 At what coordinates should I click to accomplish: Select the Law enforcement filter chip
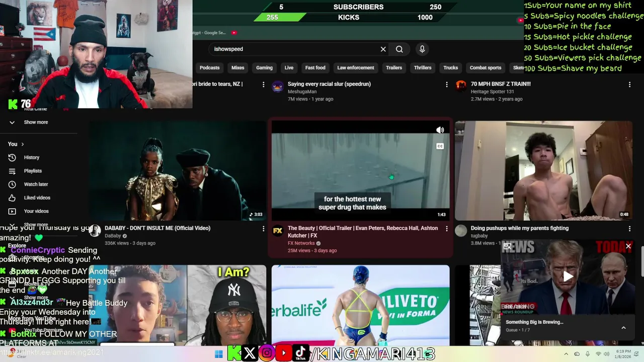356,68
